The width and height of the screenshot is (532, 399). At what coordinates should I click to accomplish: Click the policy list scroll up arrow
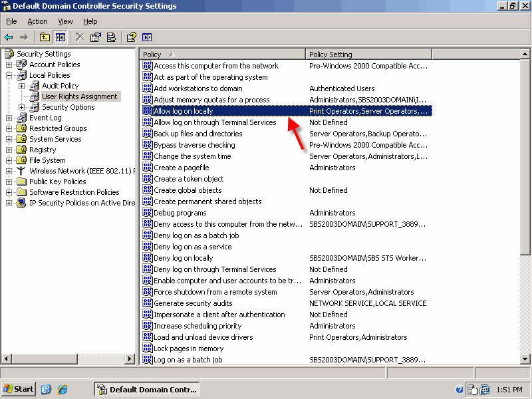click(x=525, y=55)
